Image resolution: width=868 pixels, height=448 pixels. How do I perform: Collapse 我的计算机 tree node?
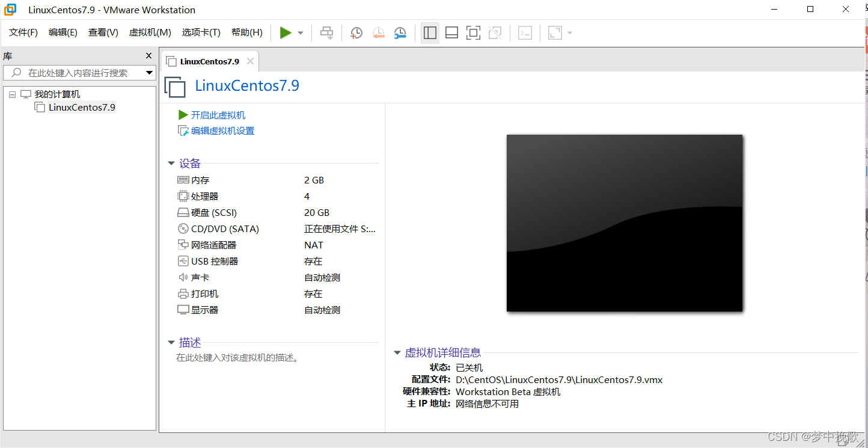coord(13,94)
